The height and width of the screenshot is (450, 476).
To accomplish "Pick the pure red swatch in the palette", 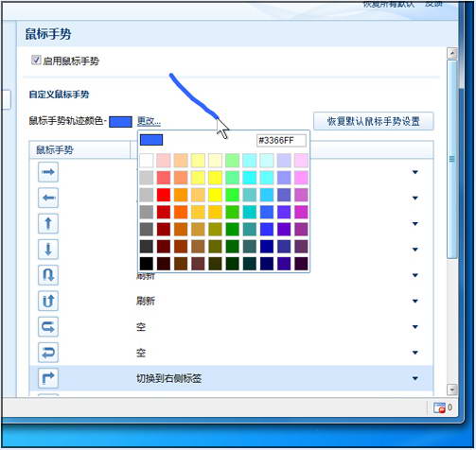I will click(x=164, y=195).
